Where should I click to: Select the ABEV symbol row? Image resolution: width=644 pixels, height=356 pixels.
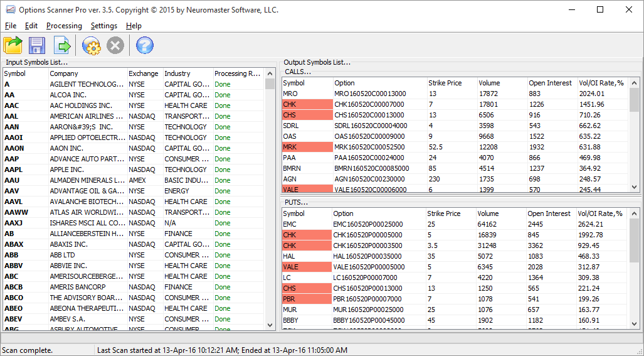click(x=133, y=319)
